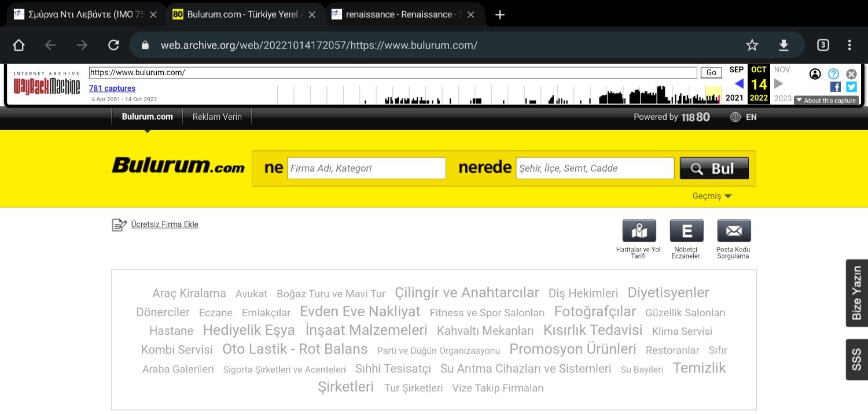Open the Araç Kiralama category

(189, 293)
